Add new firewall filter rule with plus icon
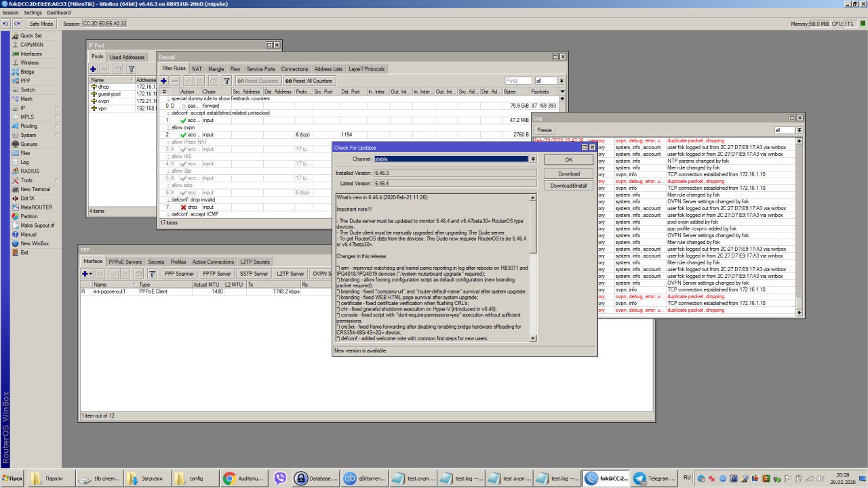Screen dimensions: 868x488 coord(163,81)
